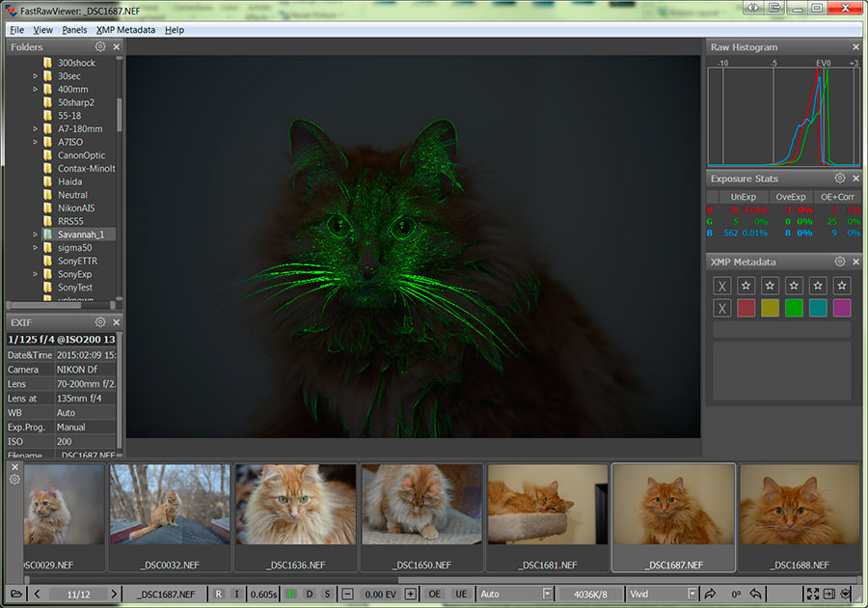Image resolution: width=868 pixels, height=608 pixels.
Task: Open the Panels menu
Action: tap(74, 30)
